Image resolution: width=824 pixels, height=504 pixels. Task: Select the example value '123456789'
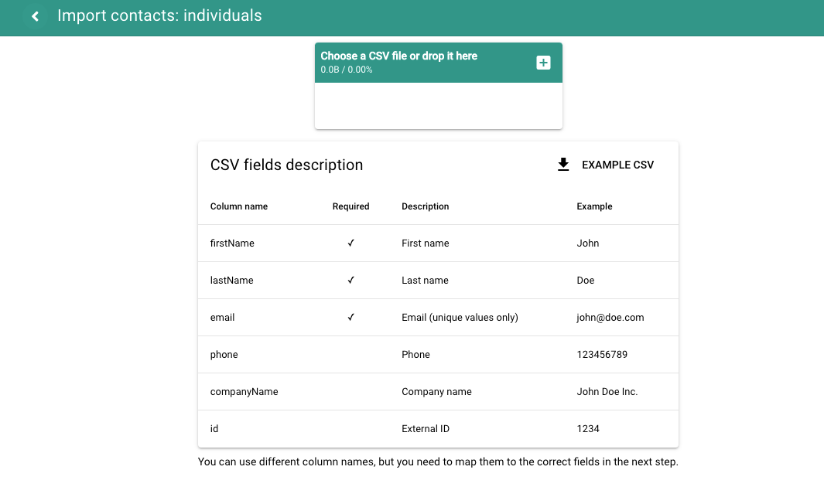point(602,354)
